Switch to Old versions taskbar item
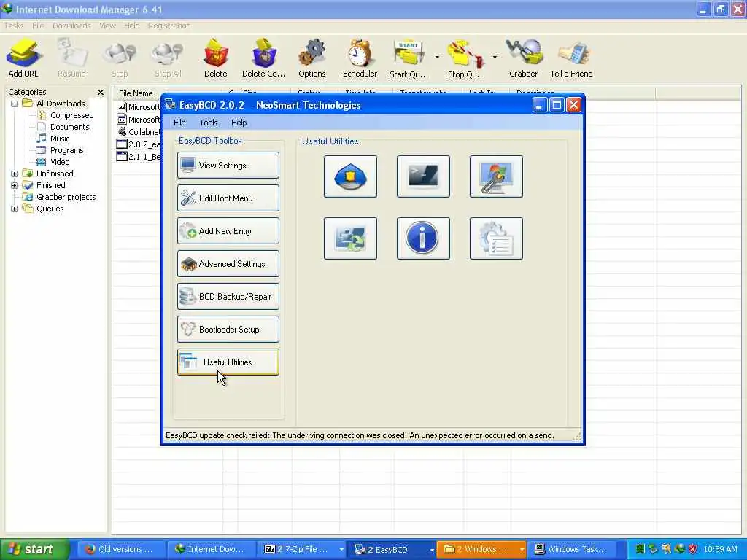 click(122, 550)
